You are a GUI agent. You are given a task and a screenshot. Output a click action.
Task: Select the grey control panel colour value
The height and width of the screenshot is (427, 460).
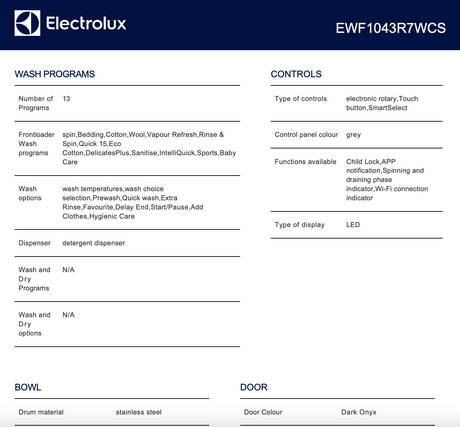coord(353,135)
